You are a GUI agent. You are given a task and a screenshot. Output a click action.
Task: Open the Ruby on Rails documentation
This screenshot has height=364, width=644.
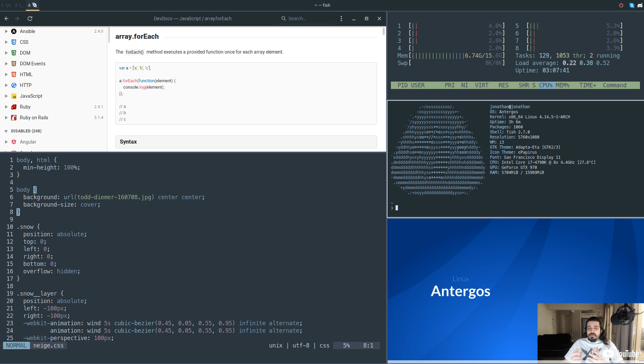tap(34, 118)
